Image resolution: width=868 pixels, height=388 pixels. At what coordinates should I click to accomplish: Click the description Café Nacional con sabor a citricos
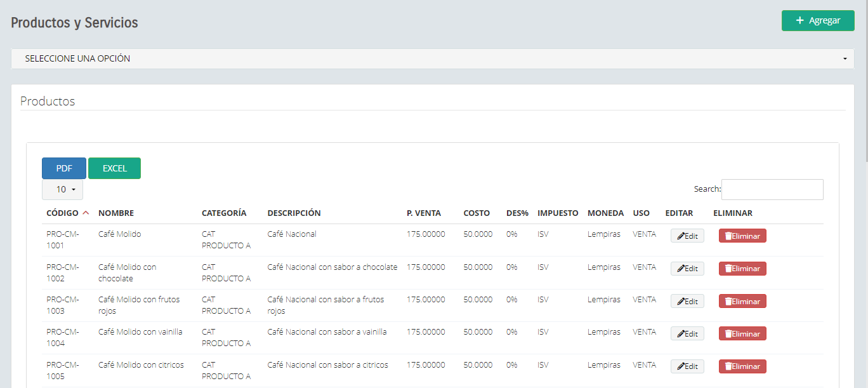[327, 365]
